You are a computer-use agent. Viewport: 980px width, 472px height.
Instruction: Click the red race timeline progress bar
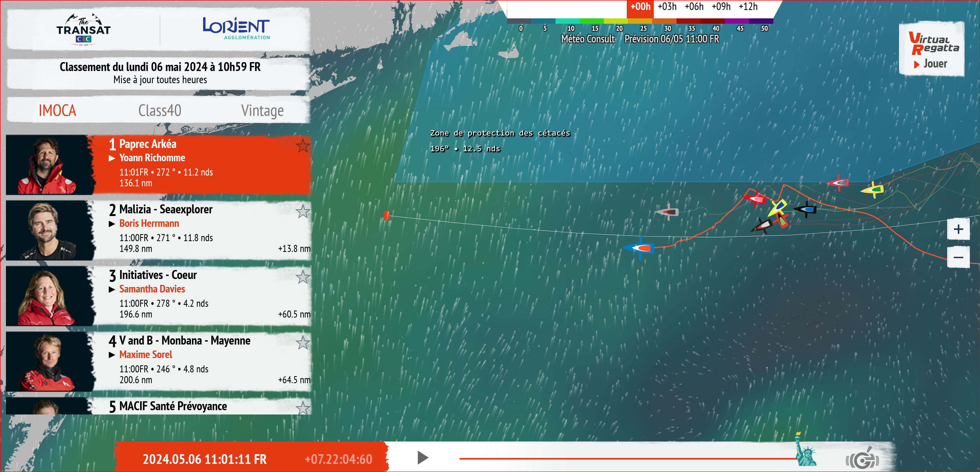click(x=628, y=459)
